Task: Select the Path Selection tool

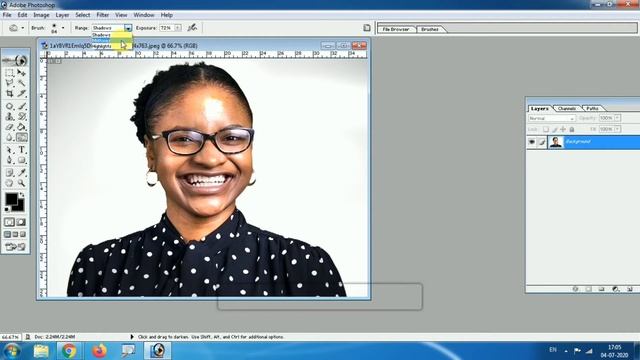Action: 9,150
